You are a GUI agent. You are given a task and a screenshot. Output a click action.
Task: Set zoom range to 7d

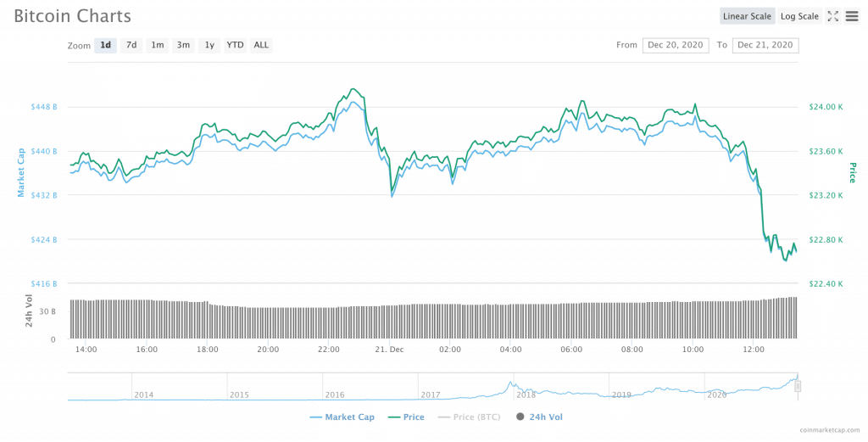click(x=131, y=45)
